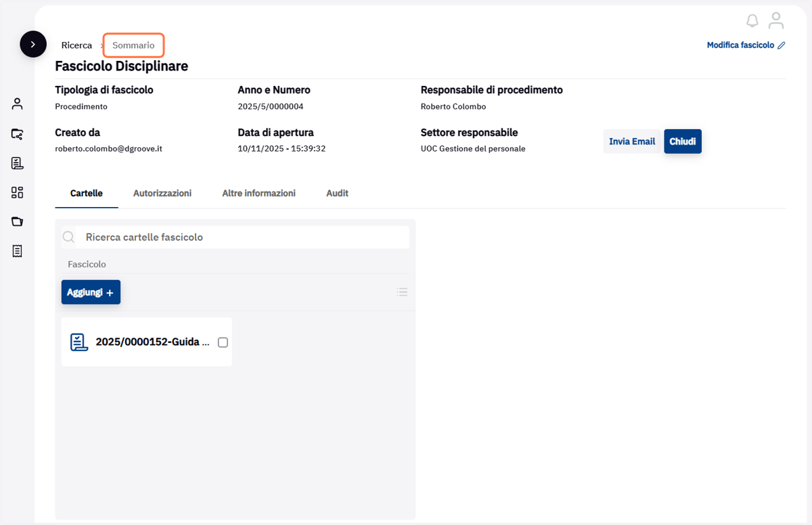Screen dimensions: 812x525
Task: Click the Modifica fascicolo link
Action: point(746,45)
